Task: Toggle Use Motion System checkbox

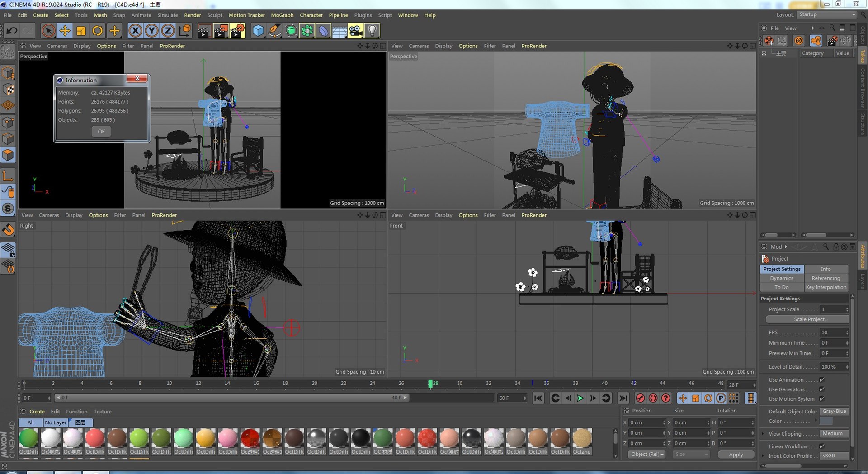Action: [822, 399]
